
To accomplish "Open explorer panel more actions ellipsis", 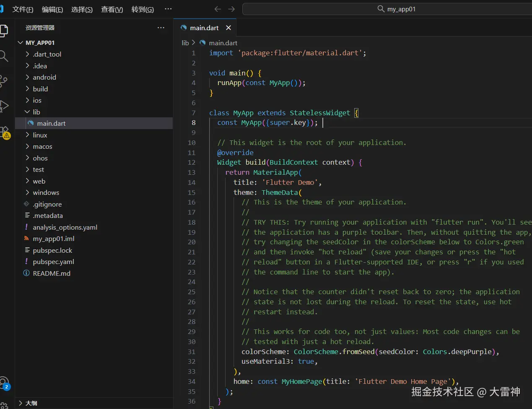I will [x=161, y=28].
